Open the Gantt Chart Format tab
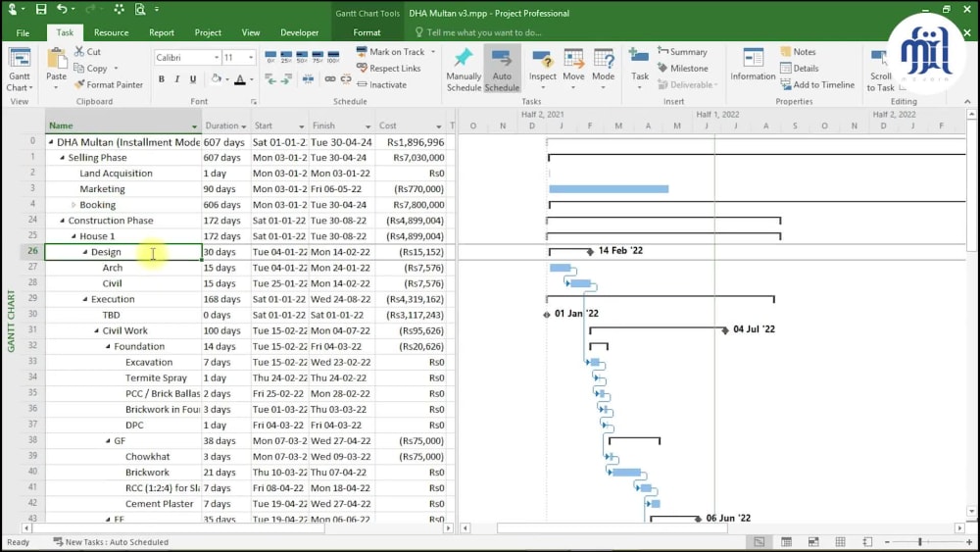The width and height of the screenshot is (980, 552). [367, 32]
